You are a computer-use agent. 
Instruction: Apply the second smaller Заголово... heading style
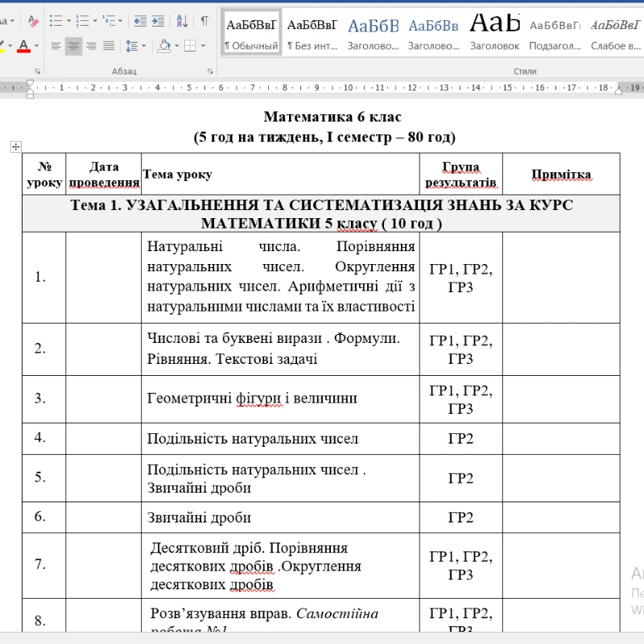433,32
